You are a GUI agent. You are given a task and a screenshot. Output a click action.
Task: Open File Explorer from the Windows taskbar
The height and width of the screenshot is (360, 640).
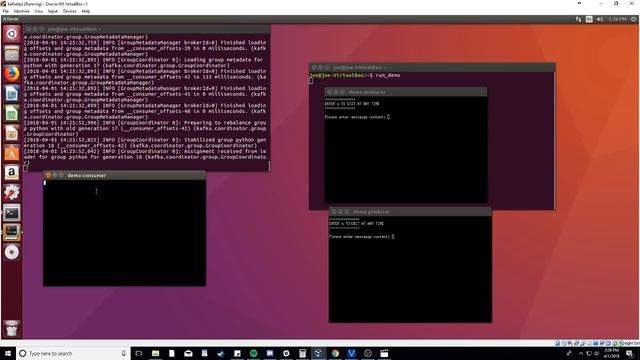[x=156, y=353]
